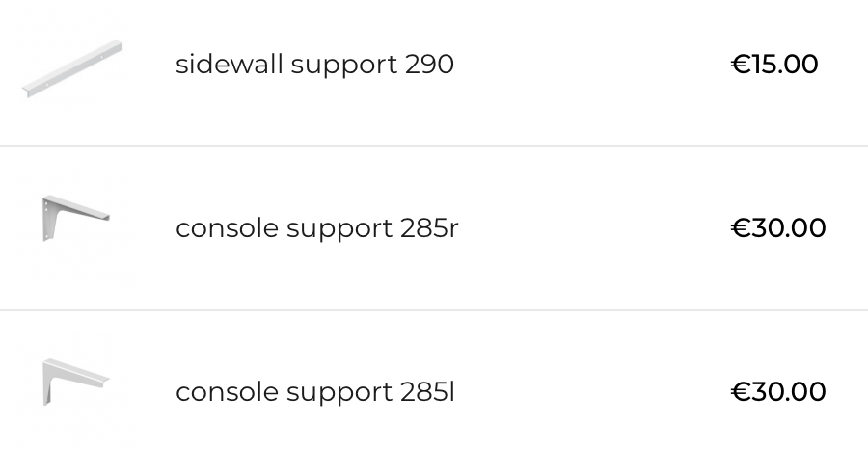Viewport: 868px width, 449px height.
Task: Choose the item labeled 'console support 285r'
Action: click(316, 228)
